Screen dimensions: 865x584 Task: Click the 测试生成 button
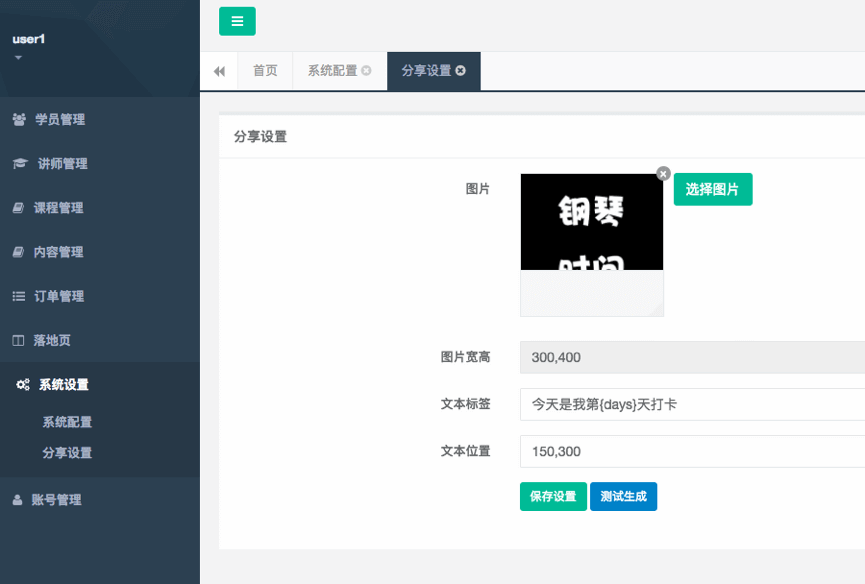point(623,497)
